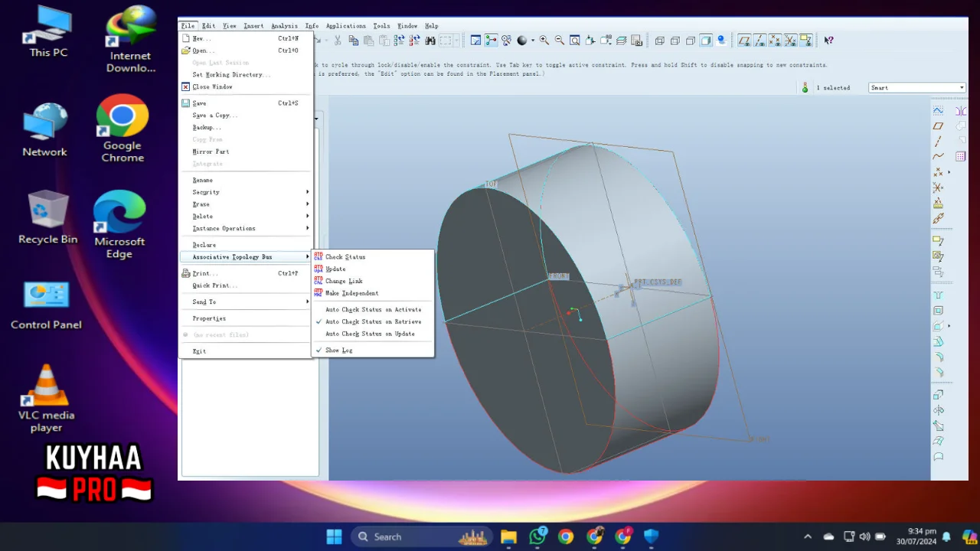Image resolution: width=980 pixels, height=551 pixels.
Task: Click the Refit view icon
Action: coord(574,40)
